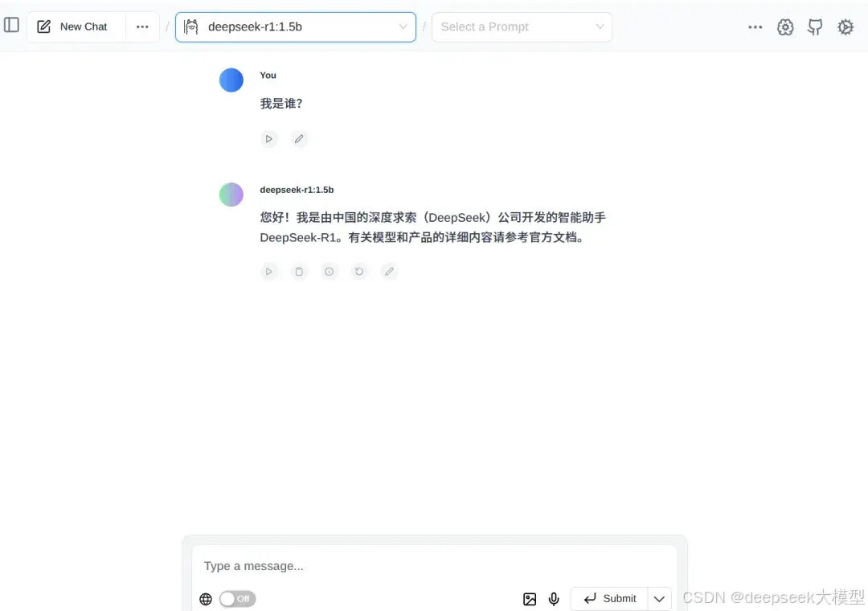Viewport: 868px width, 611px height.
Task: Open the Select a Prompt dropdown
Action: pyautogui.click(x=522, y=27)
